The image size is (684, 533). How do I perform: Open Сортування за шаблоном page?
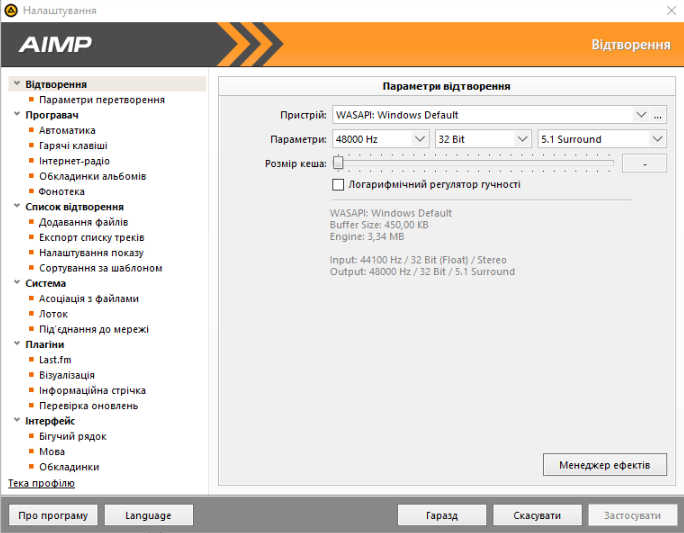(101, 268)
